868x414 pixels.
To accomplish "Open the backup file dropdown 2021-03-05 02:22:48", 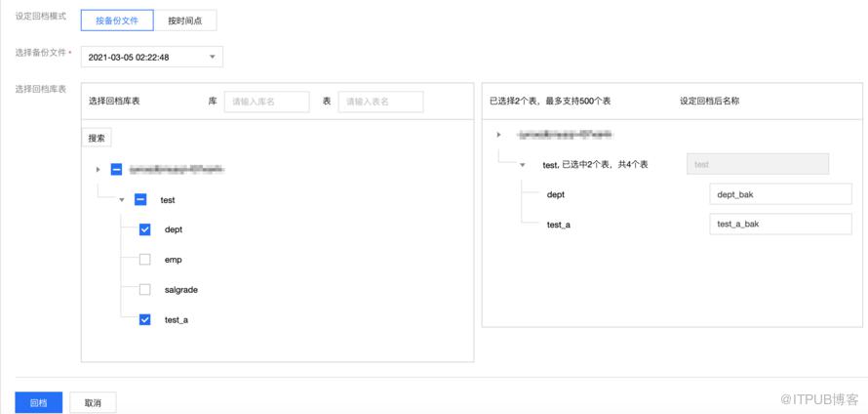I will (152, 57).
